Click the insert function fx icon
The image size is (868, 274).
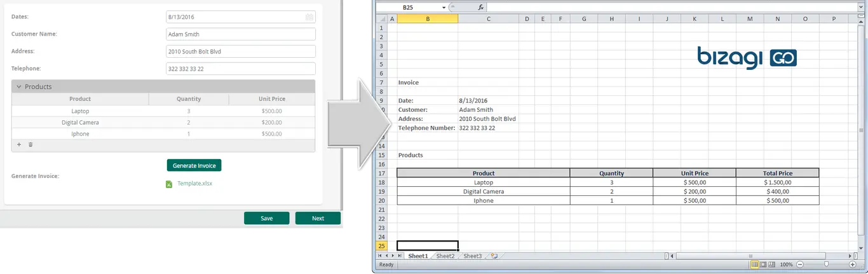(x=481, y=7)
